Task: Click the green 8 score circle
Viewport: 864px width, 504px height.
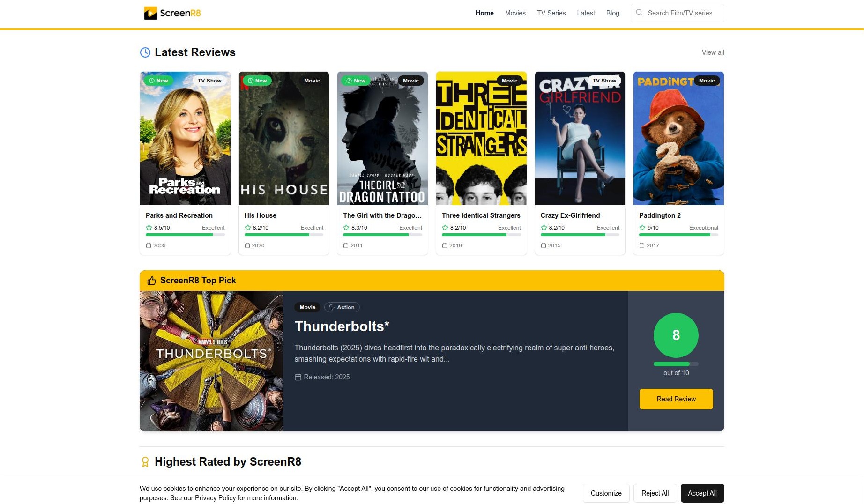Action: (676, 335)
